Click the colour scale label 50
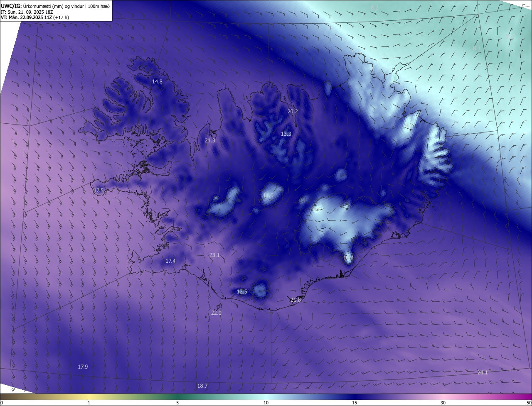The height and width of the screenshot is (406, 532). [529, 403]
